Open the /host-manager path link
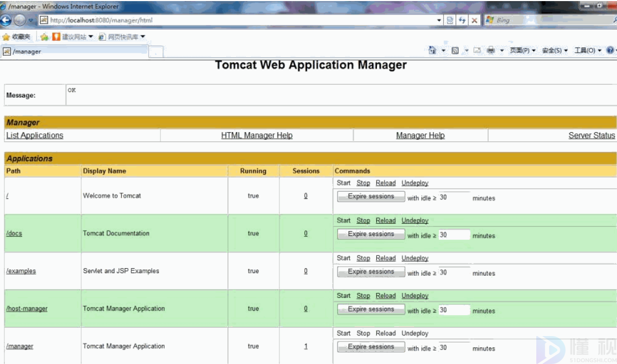The width and height of the screenshot is (617, 364). [27, 309]
